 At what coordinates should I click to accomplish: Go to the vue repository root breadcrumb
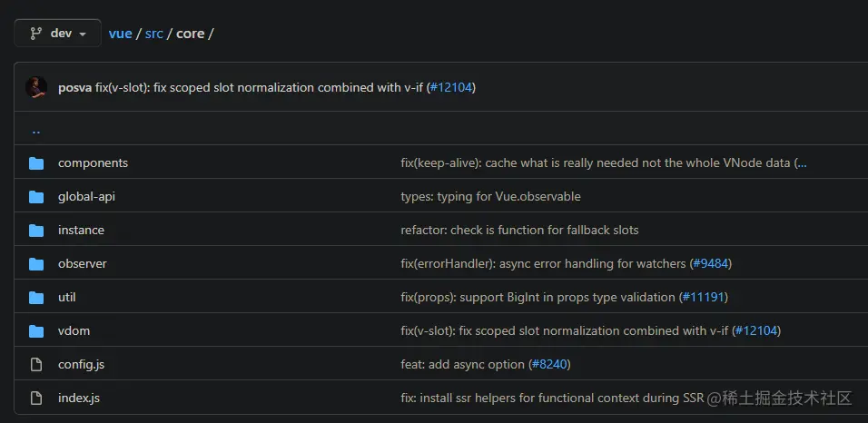click(x=120, y=34)
